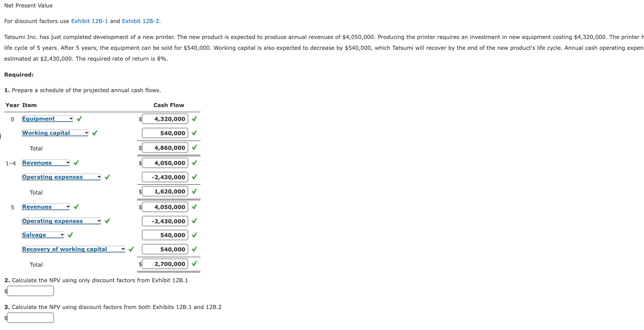Open Years 1-4 Revenues dropdown
The height and width of the screenshot is (330, 644).
tap(46, 163)
